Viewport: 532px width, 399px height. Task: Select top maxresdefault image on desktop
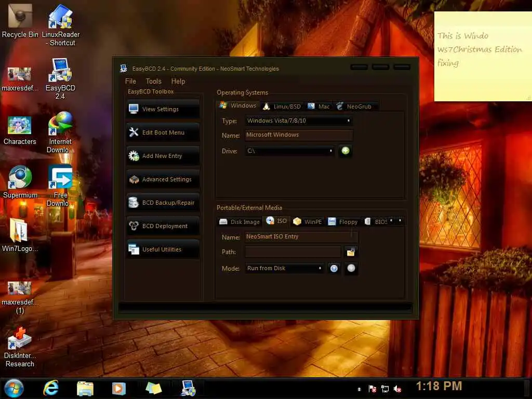[20, 79]
